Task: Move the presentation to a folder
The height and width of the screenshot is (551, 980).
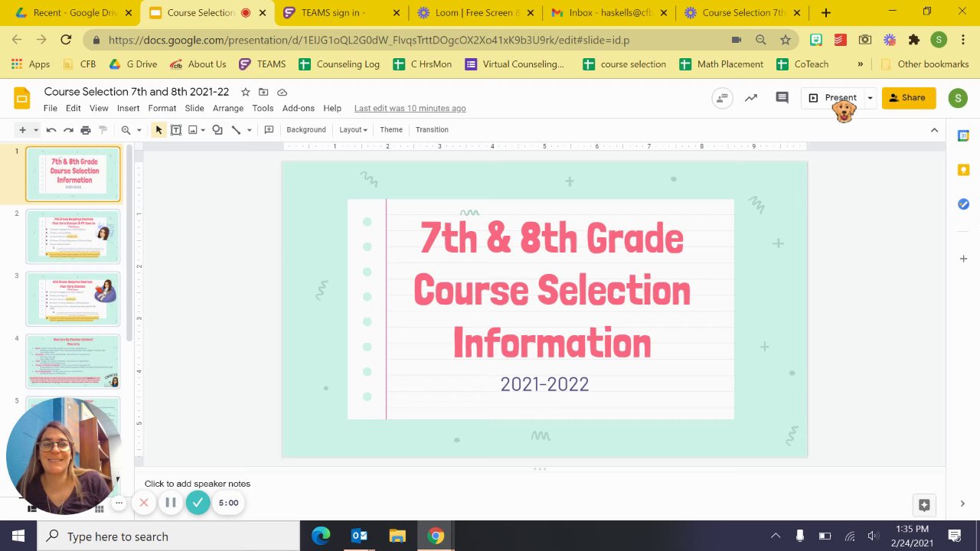Action: 263,92
